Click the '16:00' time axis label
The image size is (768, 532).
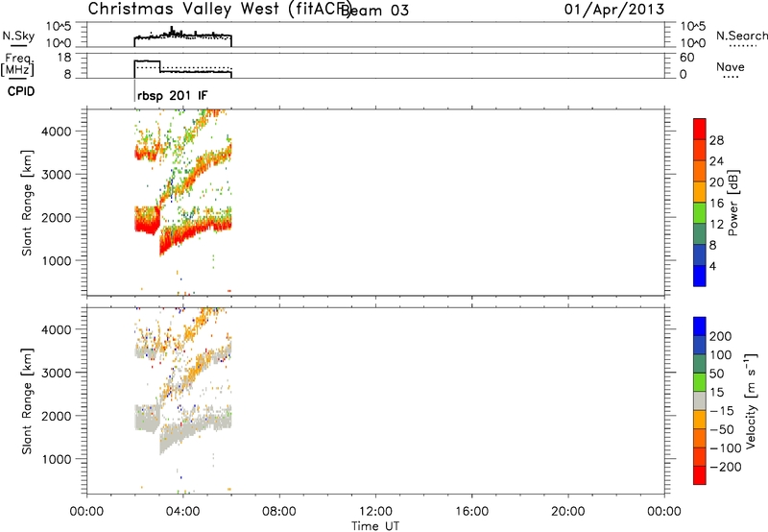click(x=471, y=512)
